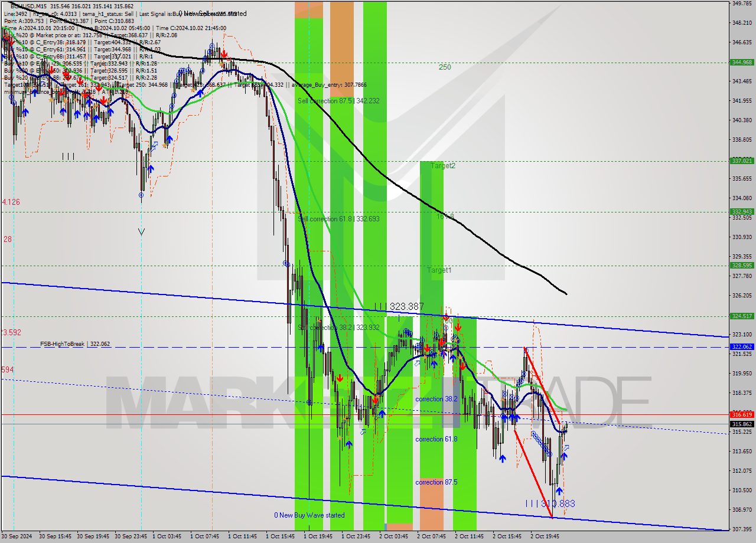Click the 340.380 price axis value
This screenshot has width=756, height=543.
tap(742, 120)
